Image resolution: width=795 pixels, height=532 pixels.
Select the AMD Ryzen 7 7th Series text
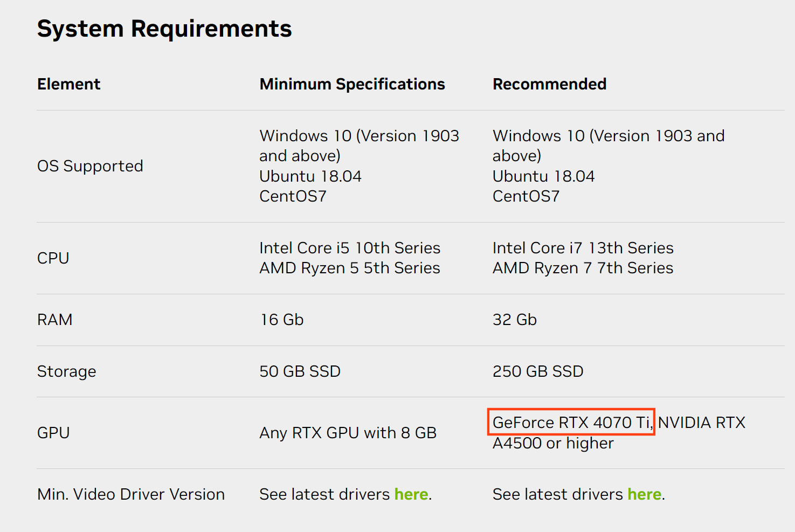pos(583,268)
